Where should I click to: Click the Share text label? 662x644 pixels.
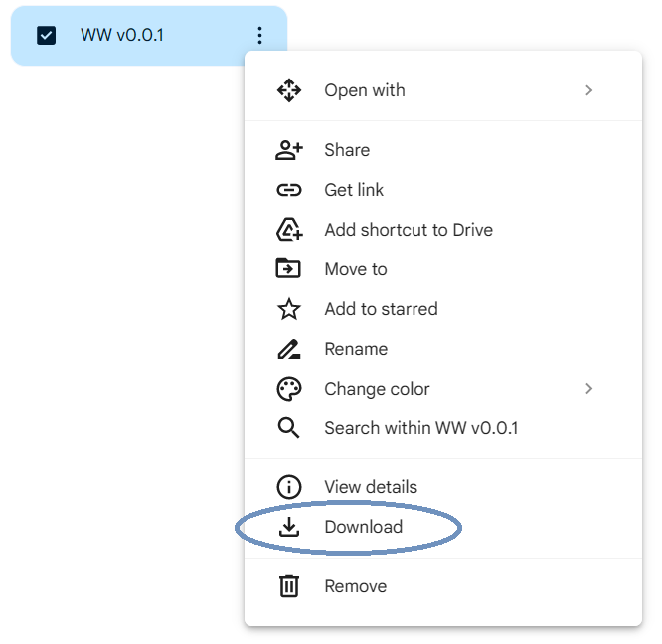(x=347, y=150)
